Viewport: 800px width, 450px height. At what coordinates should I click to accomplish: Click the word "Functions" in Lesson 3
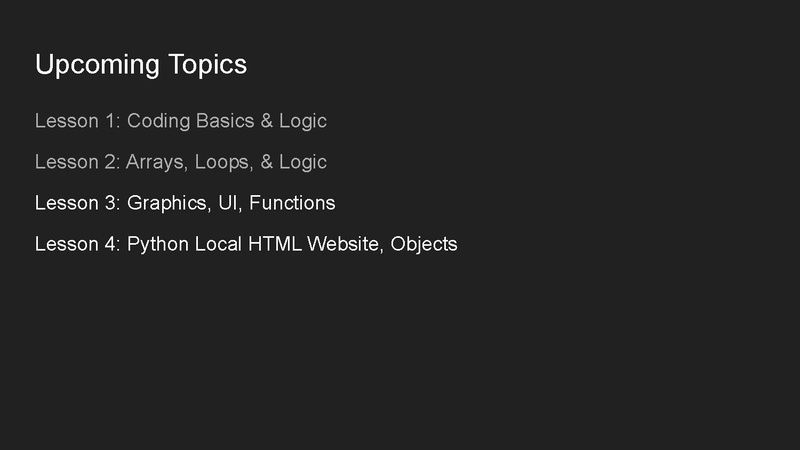click(292, 203)
